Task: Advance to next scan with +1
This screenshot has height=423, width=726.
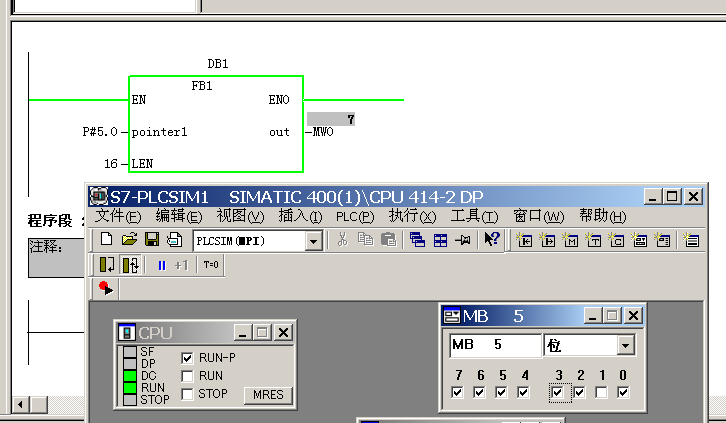Action: pos(182,265)
